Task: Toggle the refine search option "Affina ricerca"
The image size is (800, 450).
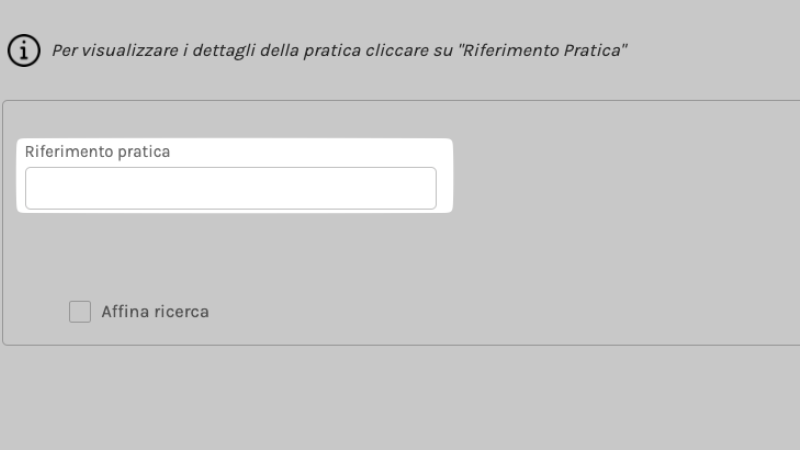Action: tap(80, 312)
